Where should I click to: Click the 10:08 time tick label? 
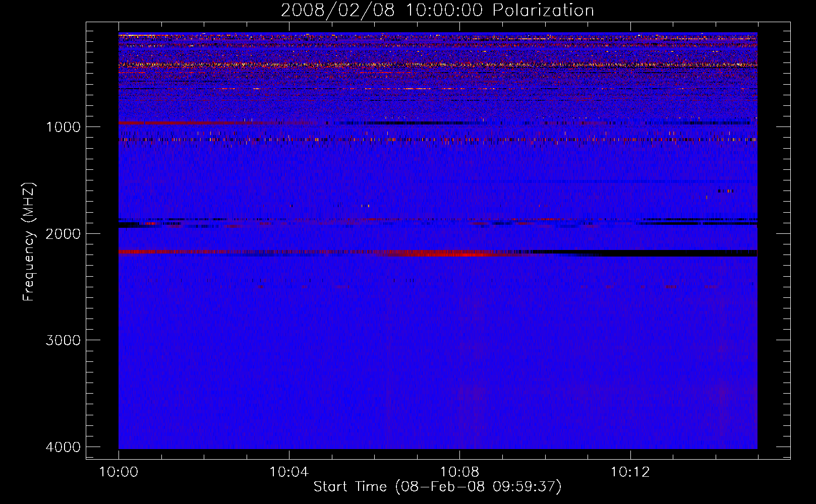point(459,472)
